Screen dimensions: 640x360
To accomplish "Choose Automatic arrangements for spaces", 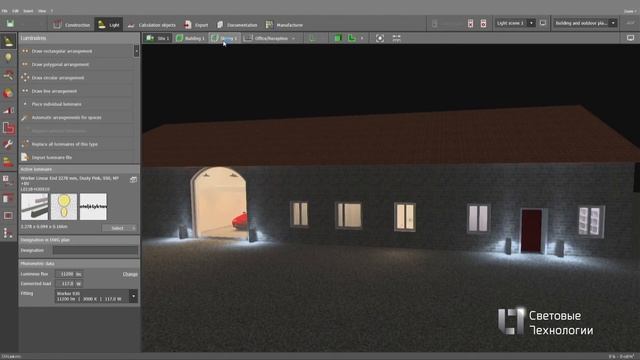I will pyautogui.click(x=77, y=118).
